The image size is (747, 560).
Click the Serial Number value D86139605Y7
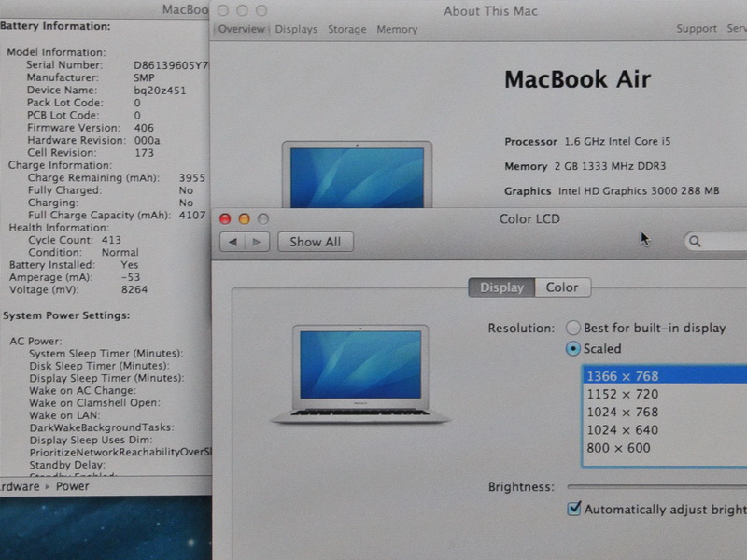coord(171,65)
